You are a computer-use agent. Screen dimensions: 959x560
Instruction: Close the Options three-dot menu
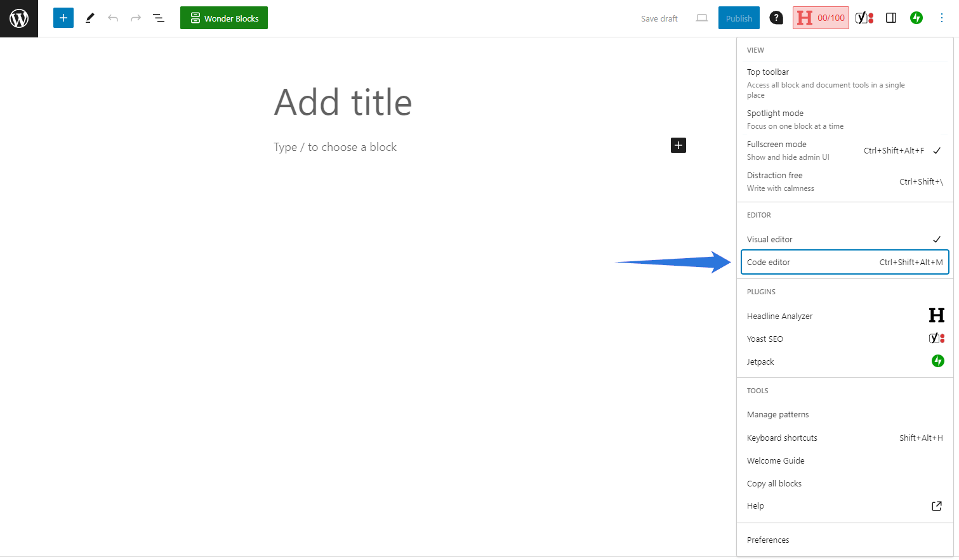pos(942,18)
